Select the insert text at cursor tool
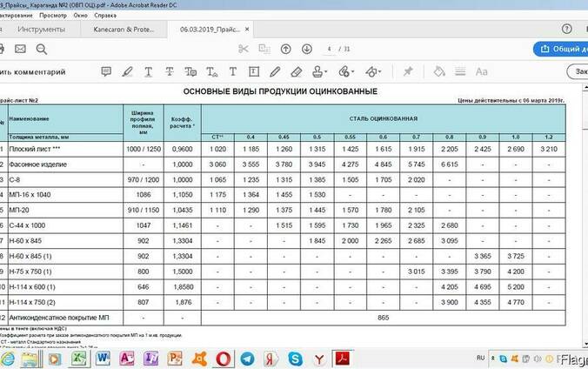588x369 pixels. coord(212,71)
